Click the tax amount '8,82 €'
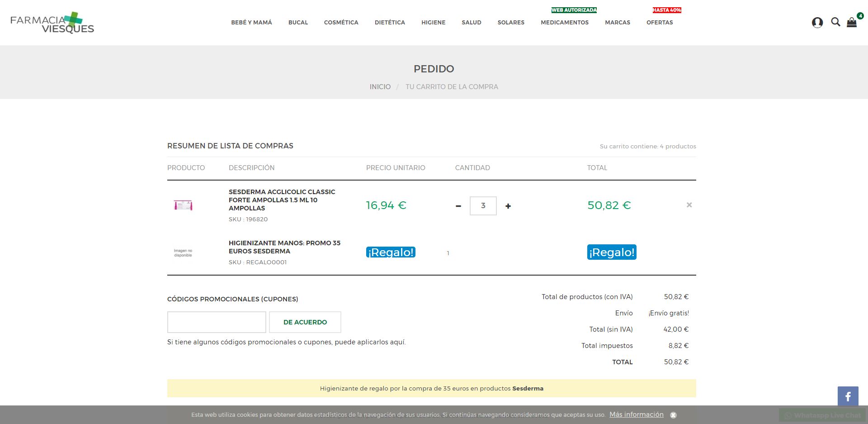Image resolution: width=868 pixels, height=424 pixels. (x=679, y=346)
